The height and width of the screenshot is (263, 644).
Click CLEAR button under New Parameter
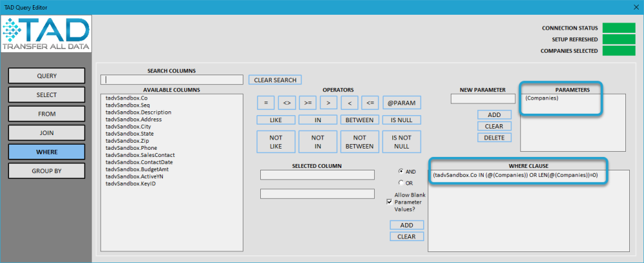[495, 126]
